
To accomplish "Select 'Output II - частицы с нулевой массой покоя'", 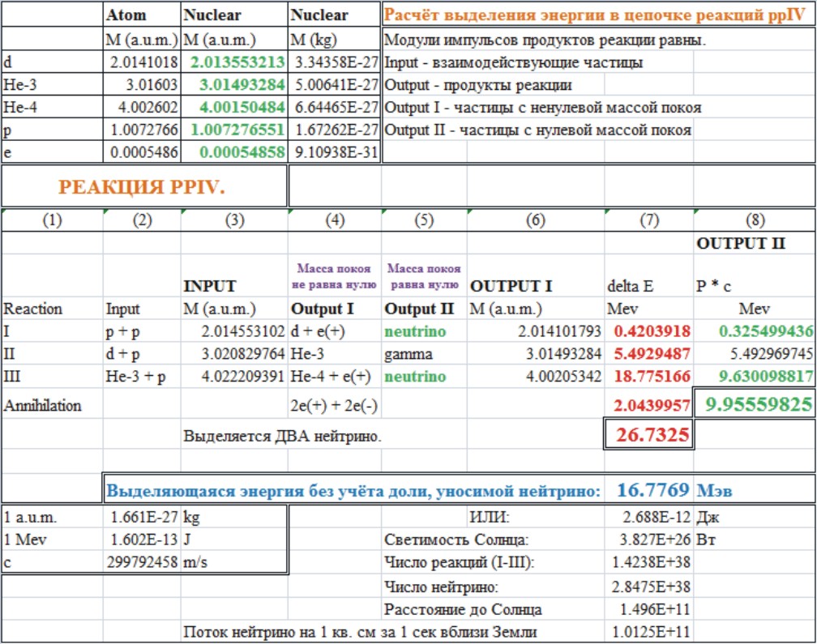I will coord(537,130).
